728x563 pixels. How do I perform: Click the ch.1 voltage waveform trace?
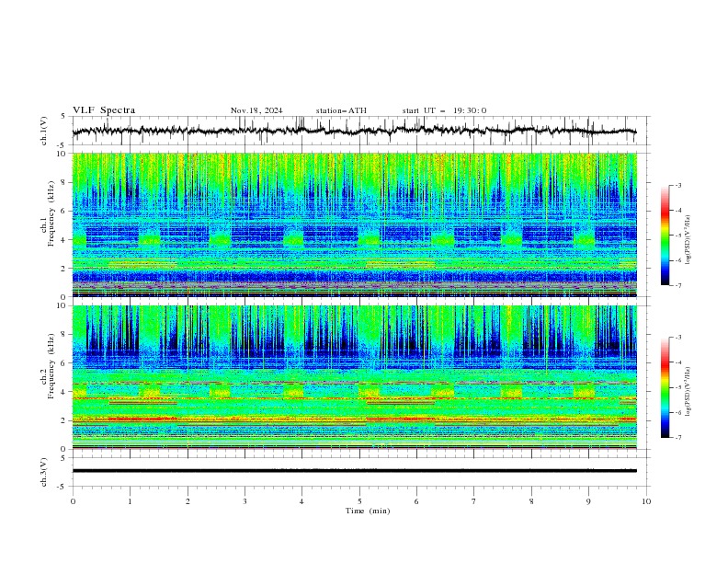click(354, 131)
